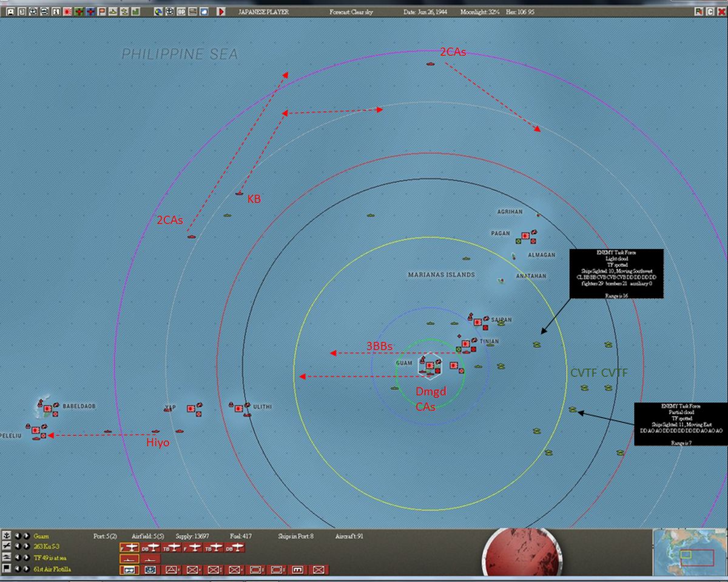Select the Yap base marker on the map
Viewport: 728px width, 582px height.
point(191,410)
